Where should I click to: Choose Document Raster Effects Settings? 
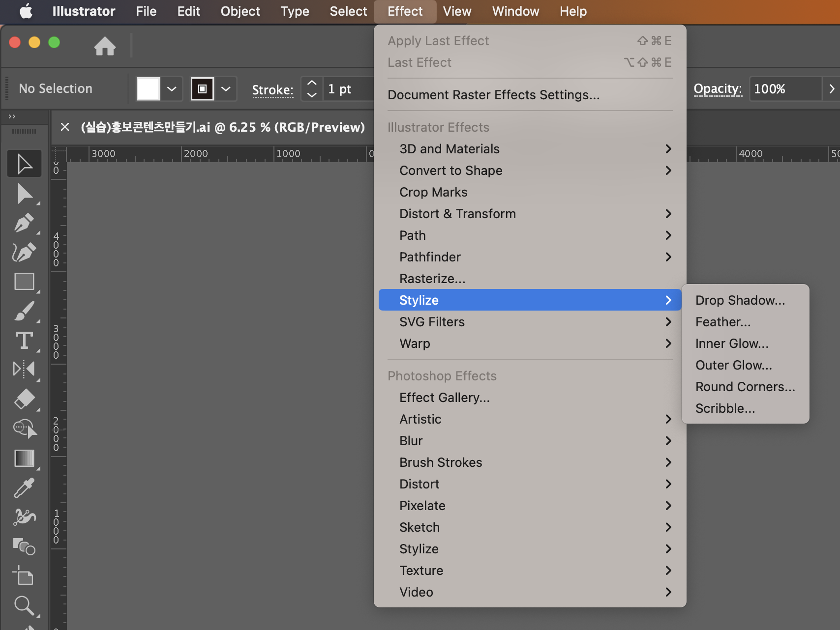coord(530,95)
